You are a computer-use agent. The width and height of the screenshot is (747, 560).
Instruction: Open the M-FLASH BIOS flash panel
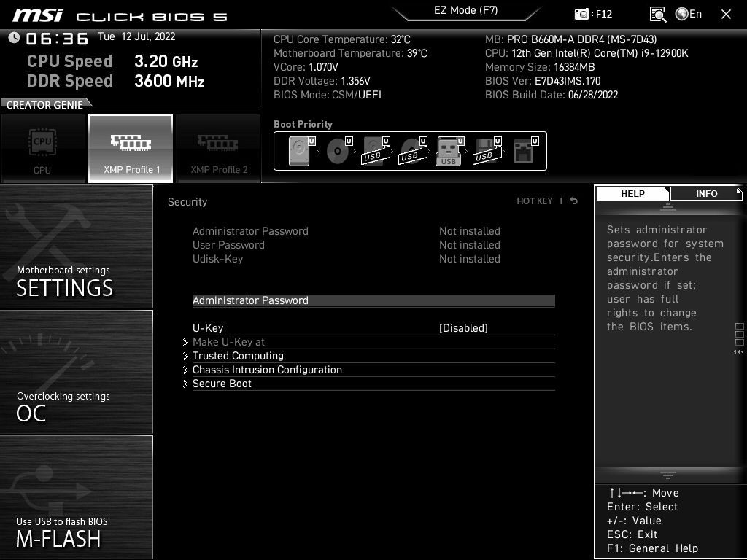(x=76, y=497)
